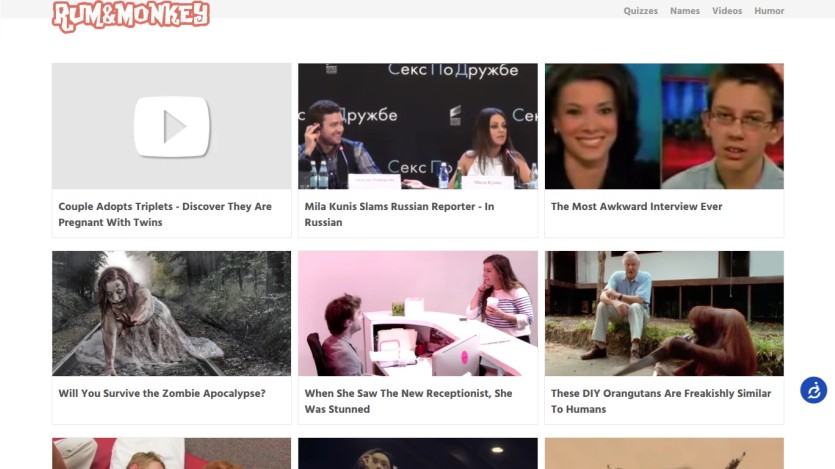Open the Names menu
This screenshot has height=469, width=835.
(684, 11)
